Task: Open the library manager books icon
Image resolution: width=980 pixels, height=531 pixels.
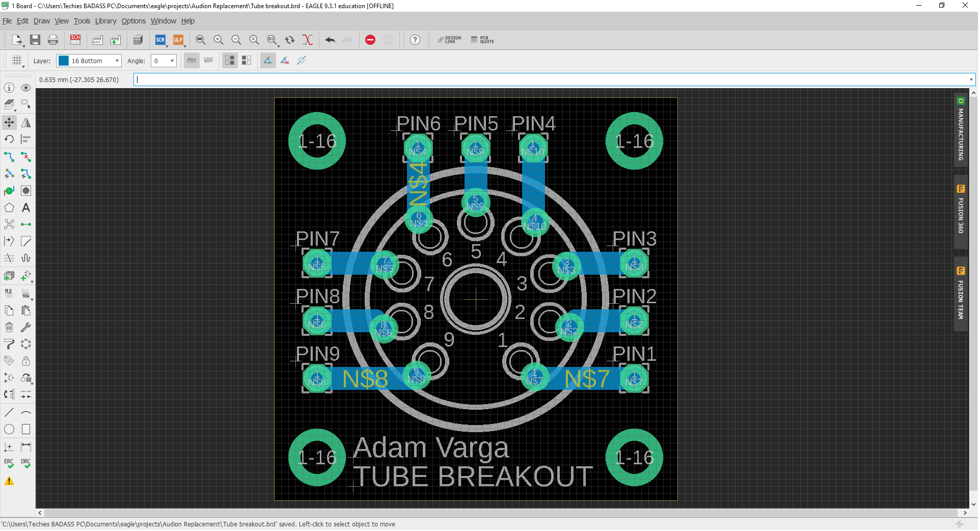Action: pyautogui.click(x=138, y=40)
